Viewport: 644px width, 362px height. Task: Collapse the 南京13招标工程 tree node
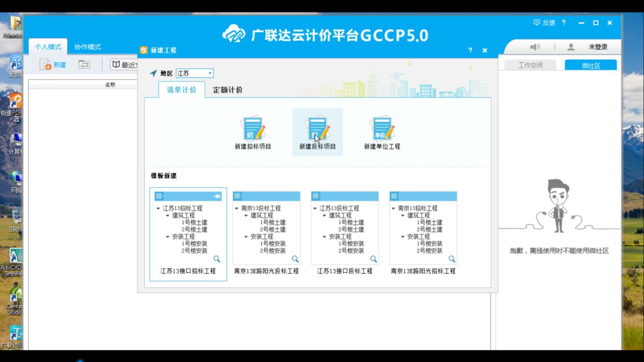[393, 209]
